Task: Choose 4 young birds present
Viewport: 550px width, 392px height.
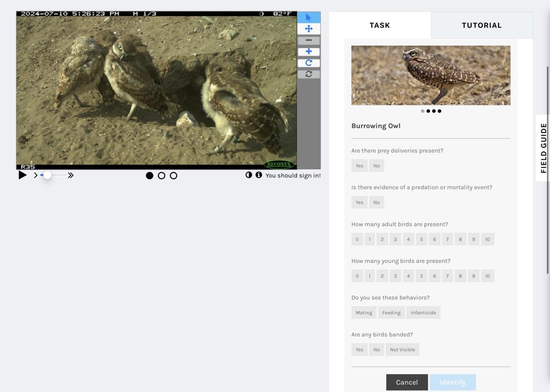Action: [x=409, y=276]
